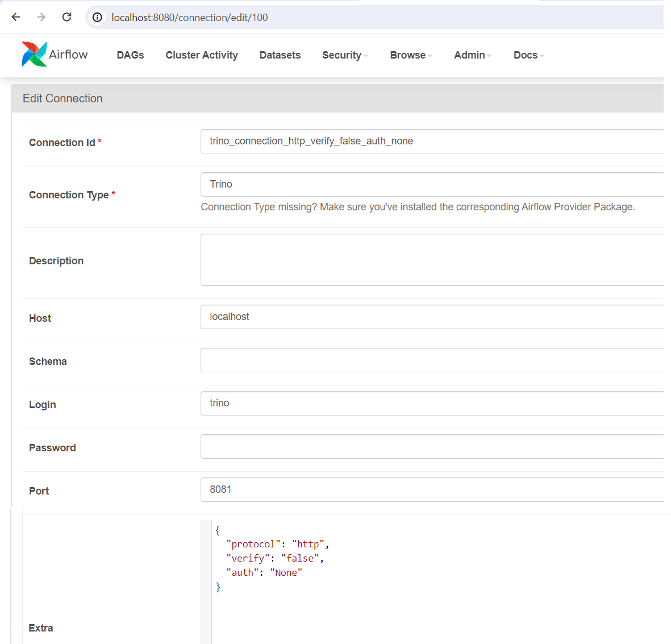
Task: Click the Airflow pinwheel logo
Action: 34,54
